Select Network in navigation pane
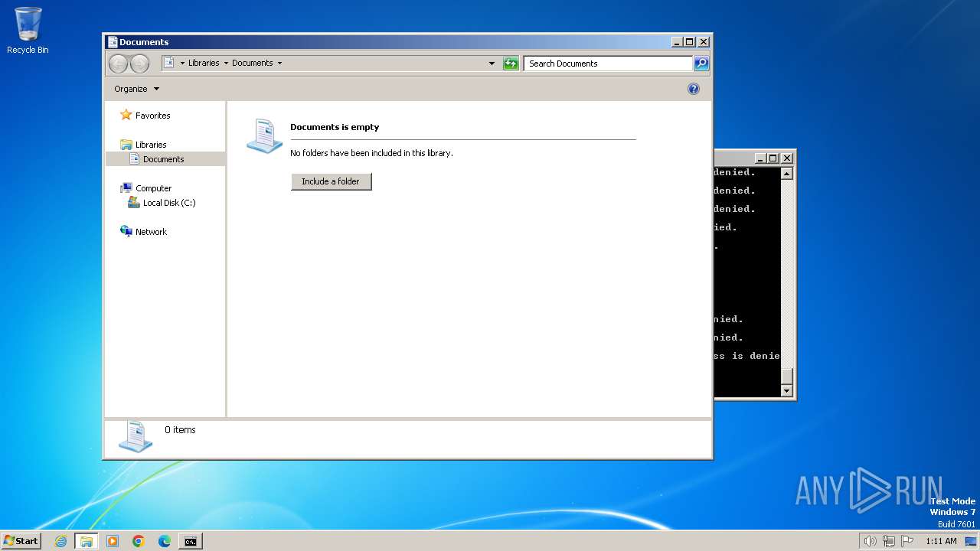980x551 pixels. (151, 232)
